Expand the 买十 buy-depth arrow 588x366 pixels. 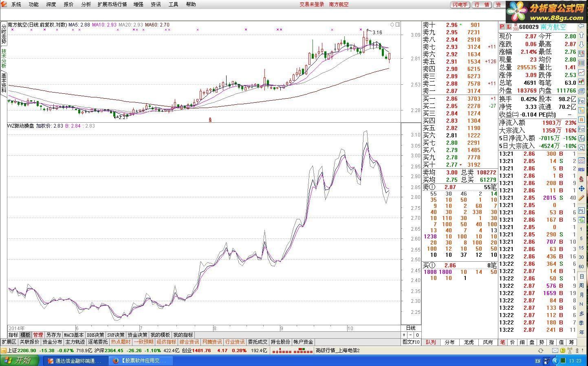pos(461,165)
